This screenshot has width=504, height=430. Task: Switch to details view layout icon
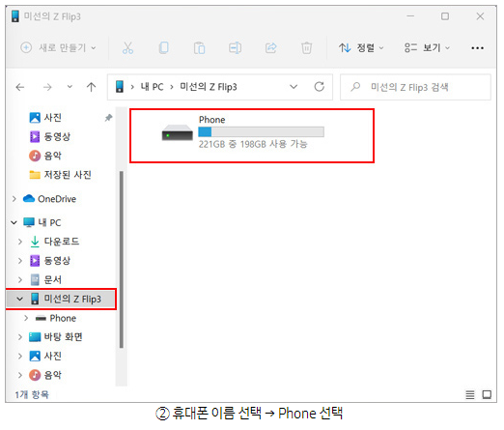coord(470,394)
